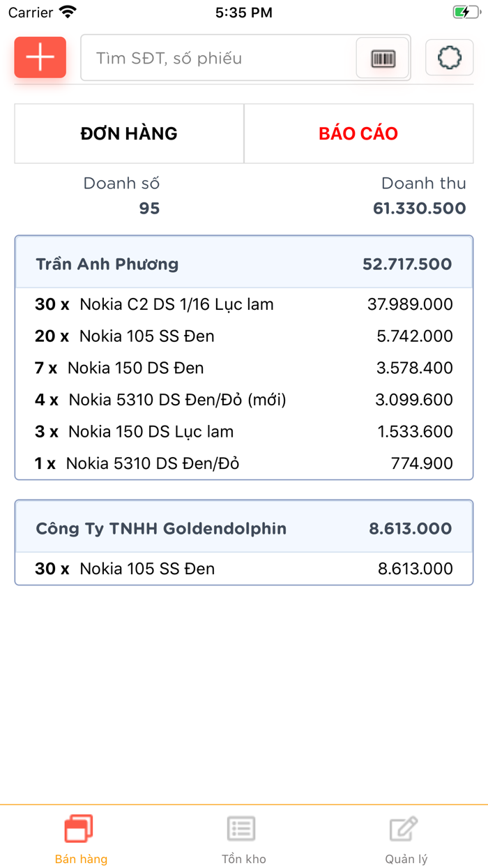Open the Trần Anh Phương customer header

[x=244, y=264]
